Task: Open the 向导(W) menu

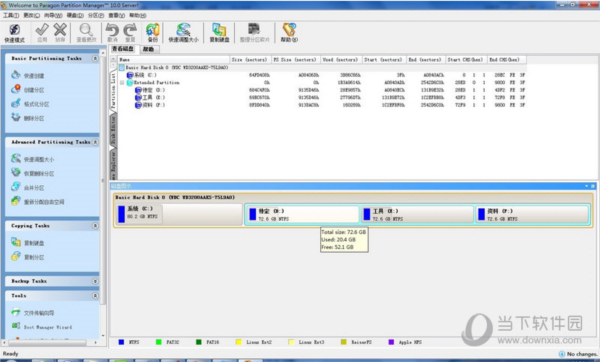Action: point(53,15)
